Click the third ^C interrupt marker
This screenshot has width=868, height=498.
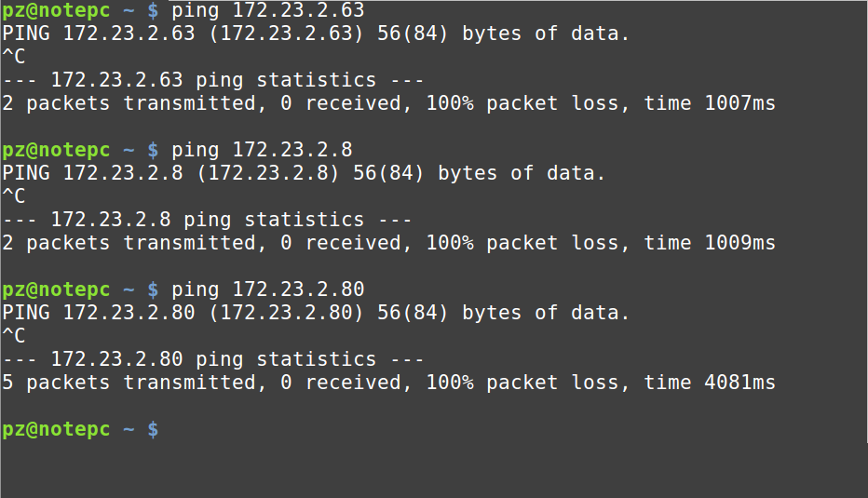click(14, 335)
